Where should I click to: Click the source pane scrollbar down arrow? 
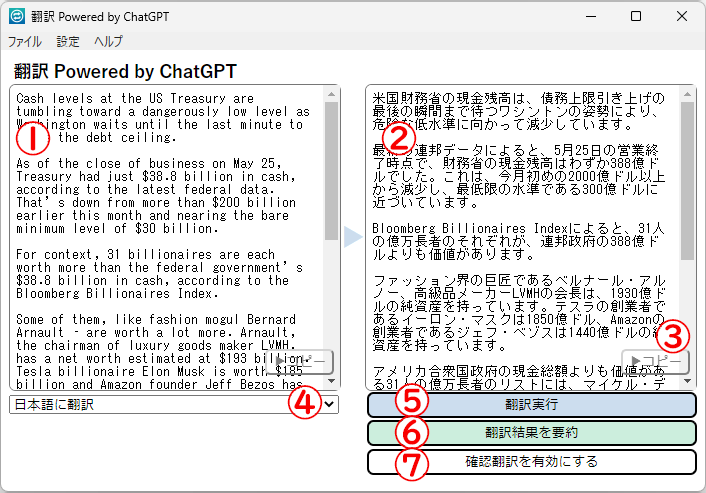(331, 381)
